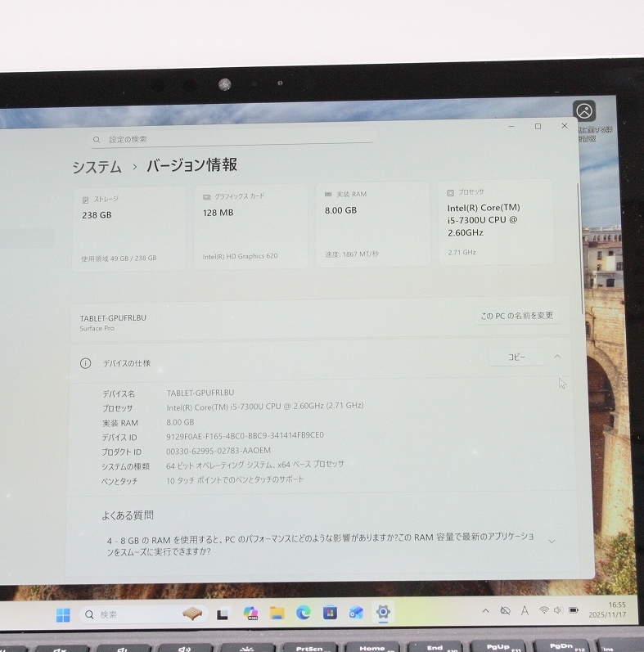The height and width of the screenshot is (652, 644).
Task: Open the プロセッサ i5-7300U card
Action: (496, 223)
